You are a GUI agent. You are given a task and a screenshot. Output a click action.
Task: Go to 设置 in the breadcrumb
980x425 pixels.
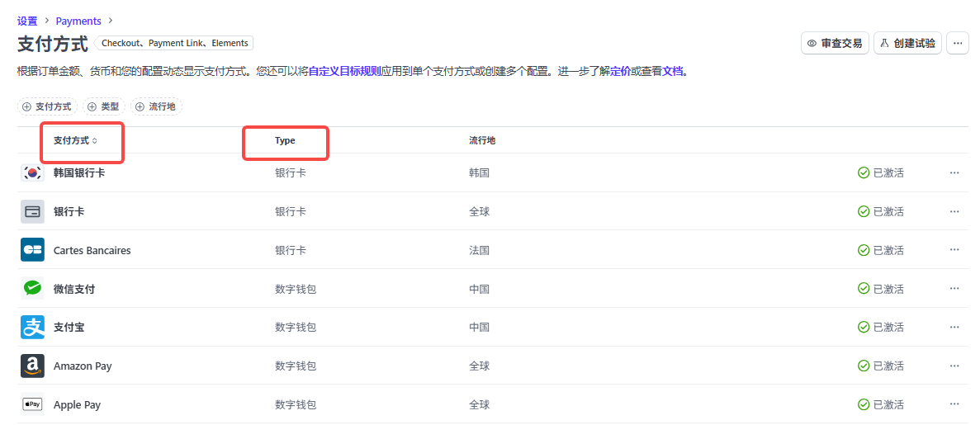click(27, 21)
